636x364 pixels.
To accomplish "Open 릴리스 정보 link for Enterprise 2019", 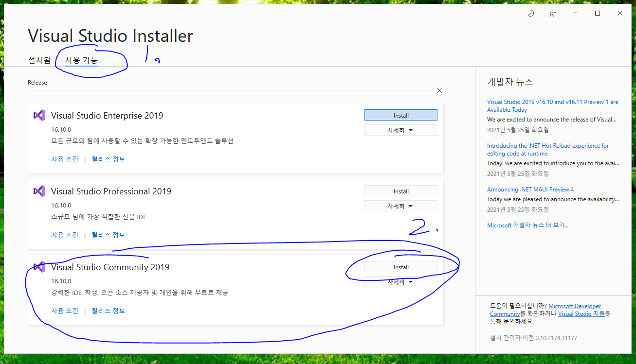I will [109, 159].
